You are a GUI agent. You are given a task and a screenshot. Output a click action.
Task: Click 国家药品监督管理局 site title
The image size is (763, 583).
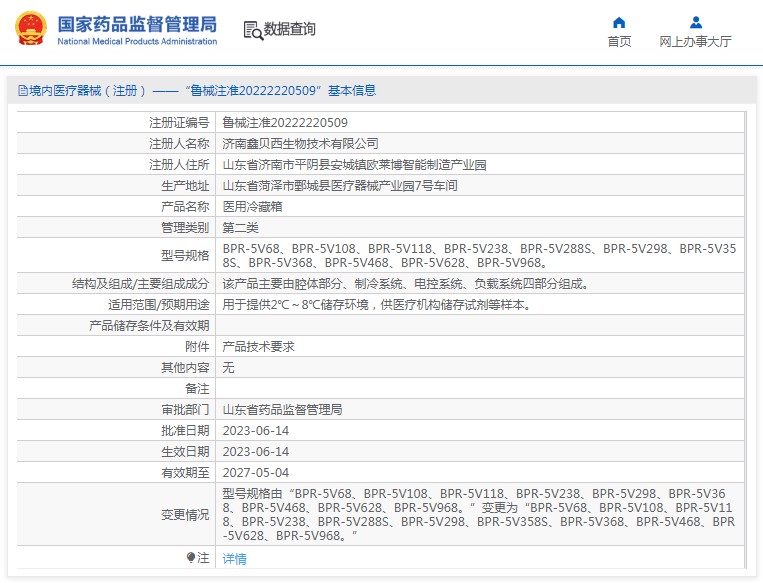click(x=137, y=24)
